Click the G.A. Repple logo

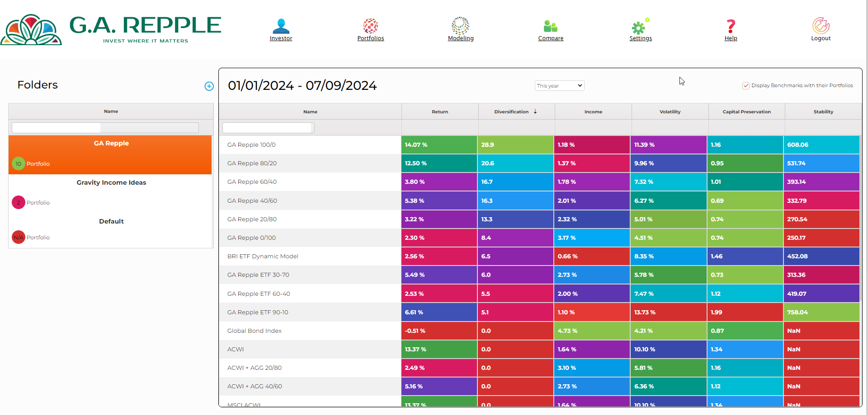(x=111, y=29)
